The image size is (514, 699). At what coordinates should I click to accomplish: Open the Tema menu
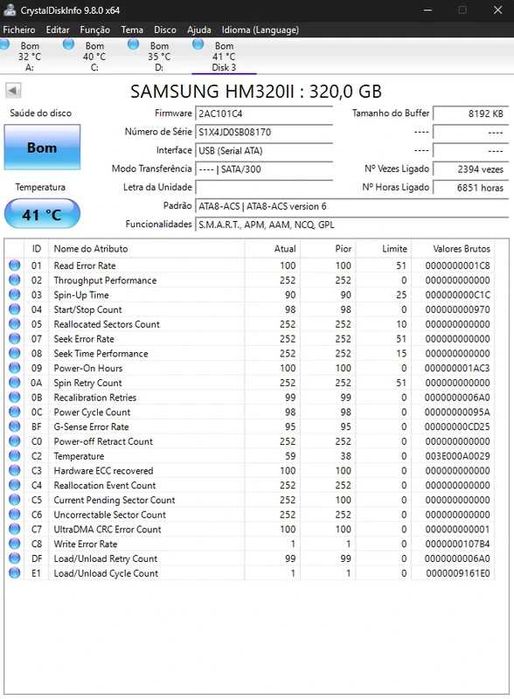132,30
